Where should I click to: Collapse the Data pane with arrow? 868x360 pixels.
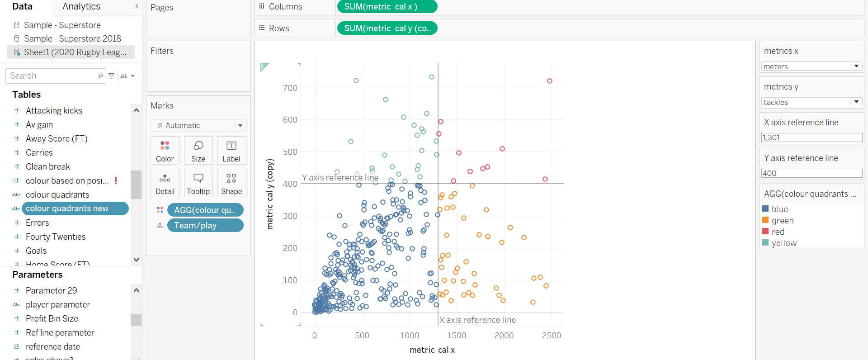[137, 6]
